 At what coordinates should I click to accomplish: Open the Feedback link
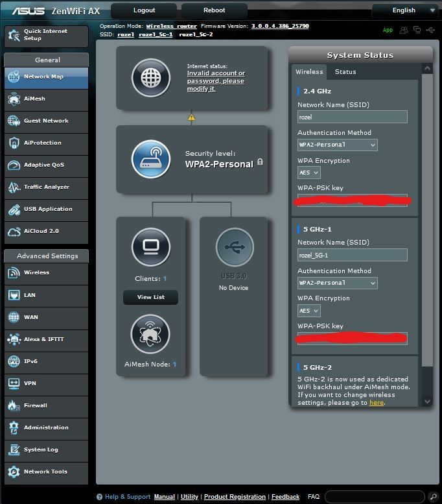coord(286,497)
